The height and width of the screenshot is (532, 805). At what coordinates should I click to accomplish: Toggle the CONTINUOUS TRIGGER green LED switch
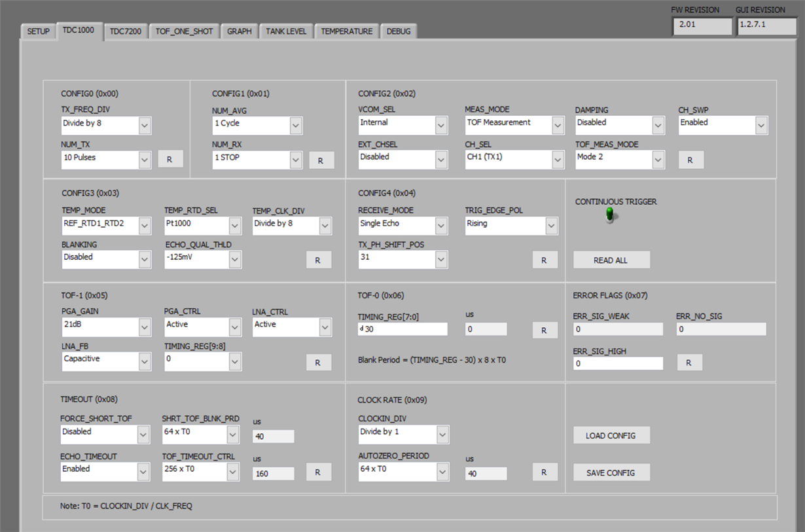(x=610, y=215)
